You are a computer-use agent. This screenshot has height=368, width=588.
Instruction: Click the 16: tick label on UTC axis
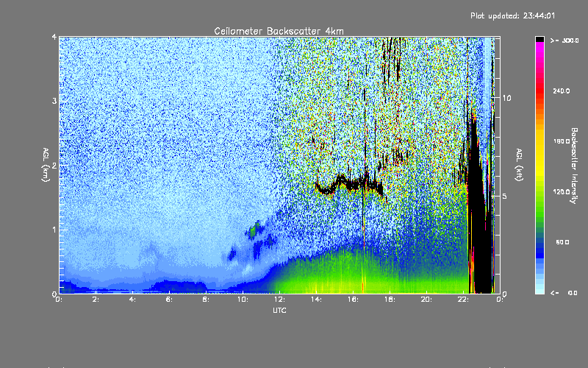point(353,300)
